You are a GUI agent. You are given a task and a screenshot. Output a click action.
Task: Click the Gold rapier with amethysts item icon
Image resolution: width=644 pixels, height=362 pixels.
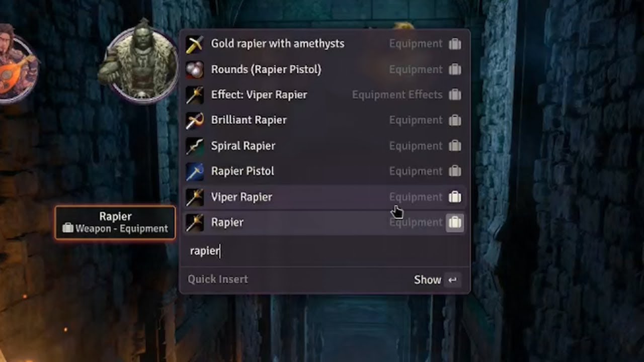(194, 44)
